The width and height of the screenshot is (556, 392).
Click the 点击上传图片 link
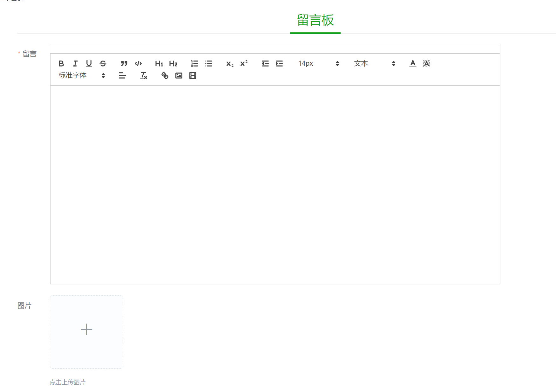tap(67, 382)
